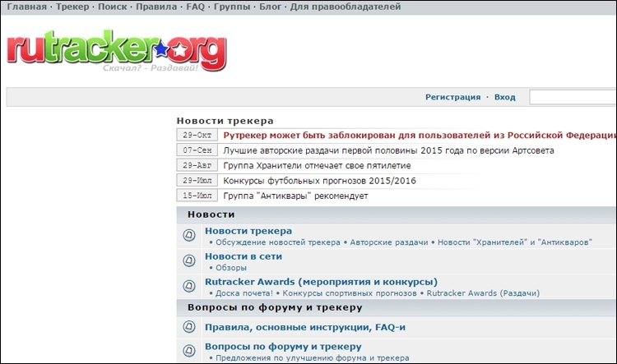Open Конкурсы футбольных прогнозов 2015/2016 news
Image resolution: width=617 pixels, height=364 pixels.
319,181
